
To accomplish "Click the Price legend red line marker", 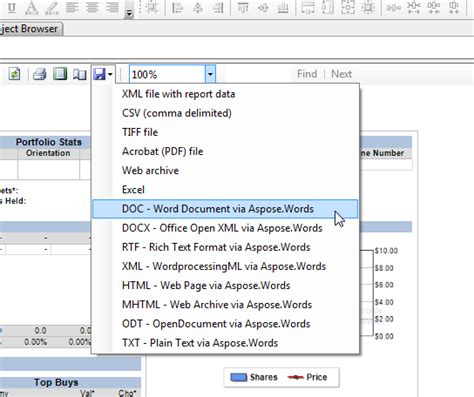I will (295, 377).
